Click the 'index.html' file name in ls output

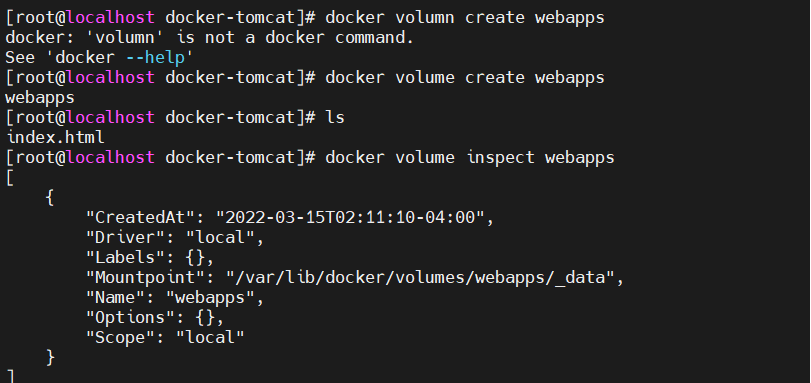tap(55, 137)
